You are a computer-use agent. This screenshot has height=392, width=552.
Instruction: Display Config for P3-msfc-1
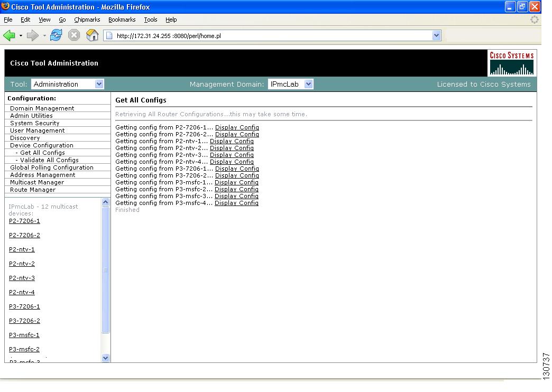[236, 182]
